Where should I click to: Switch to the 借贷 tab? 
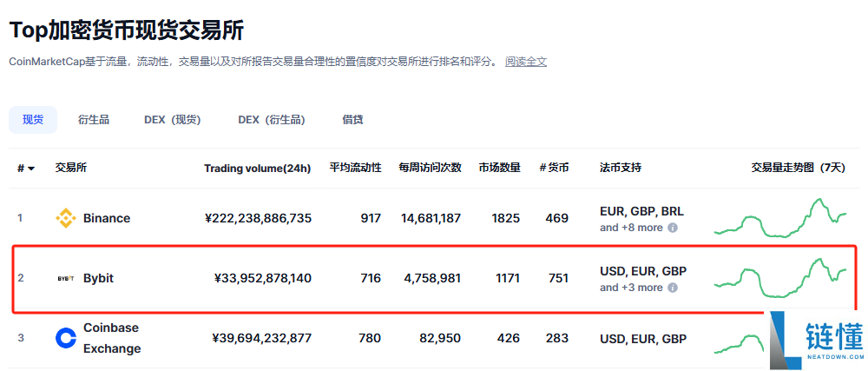(352, 120)
